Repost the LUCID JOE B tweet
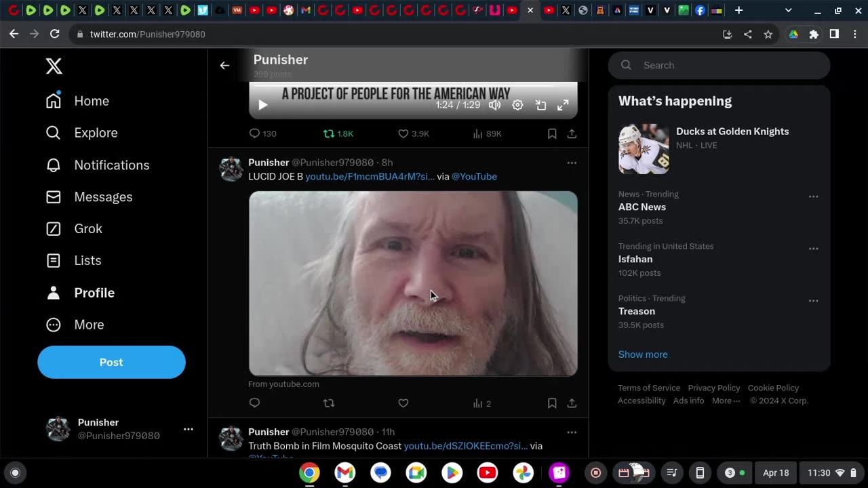The width and height of the screenshot is (868, 488). click(329, 403)
